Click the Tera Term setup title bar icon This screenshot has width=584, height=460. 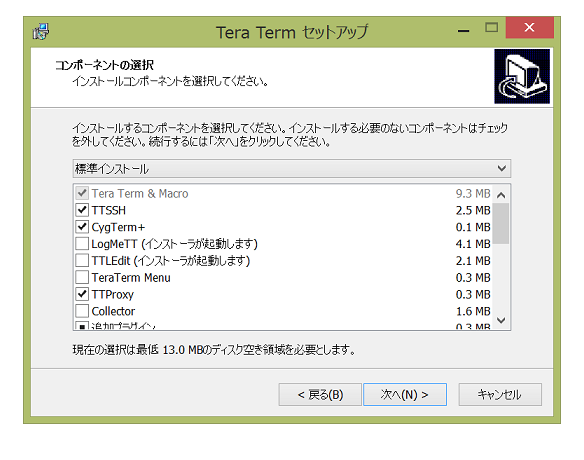click(x=41, y=32)
